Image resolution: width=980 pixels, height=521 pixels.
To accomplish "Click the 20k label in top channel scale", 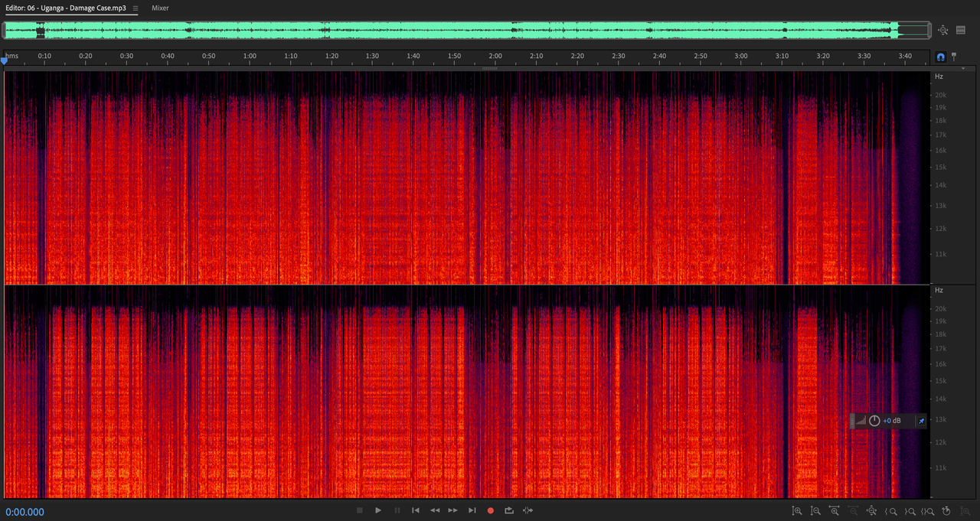I will point(940,95).
